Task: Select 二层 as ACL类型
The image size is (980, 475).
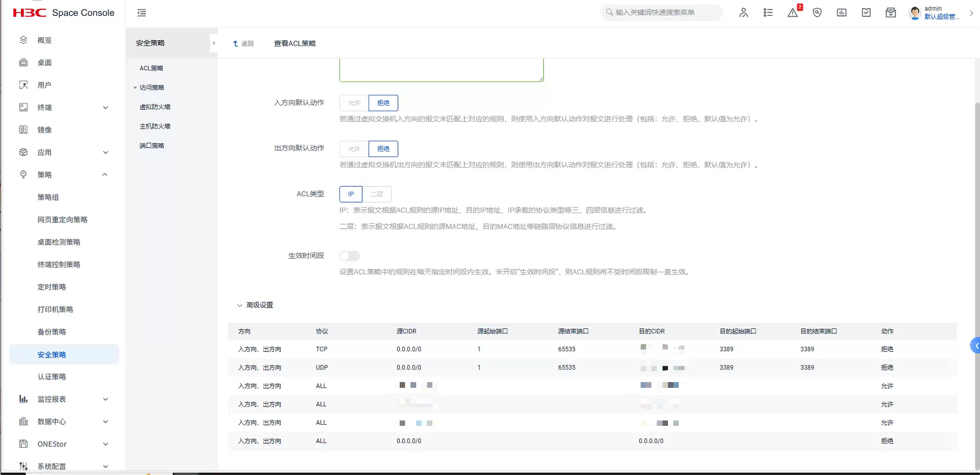Action: [x=377, y=194]
